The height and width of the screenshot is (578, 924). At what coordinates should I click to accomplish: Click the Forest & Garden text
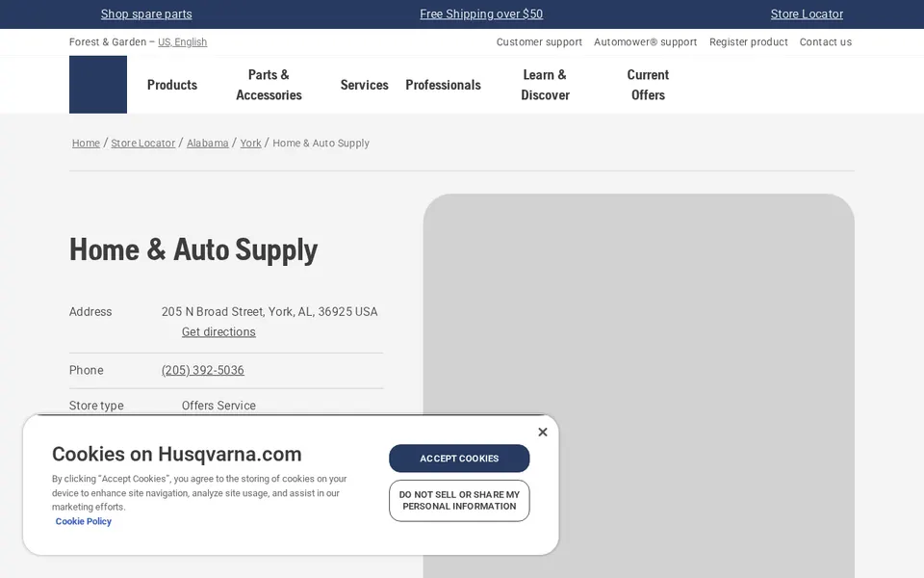click(x=107, y=41)
